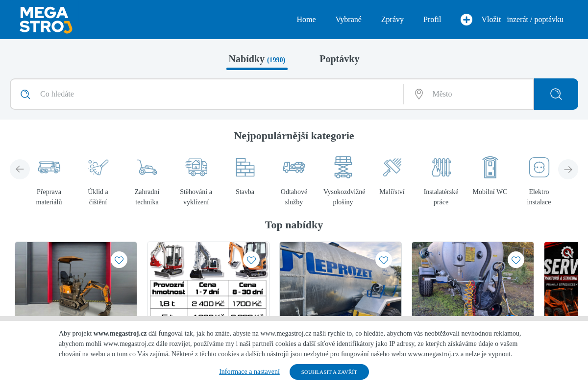The image size is (588, 392).
Task: Accept cookies with Souhlasit a zavřít
Action: 329,372
